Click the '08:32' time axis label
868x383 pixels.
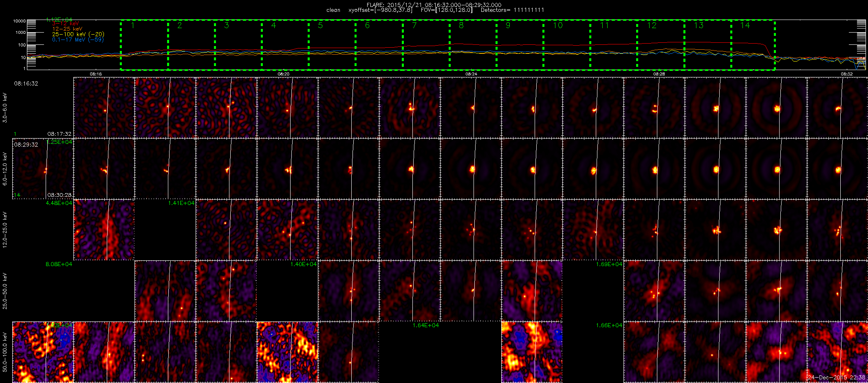pos(847,74)
